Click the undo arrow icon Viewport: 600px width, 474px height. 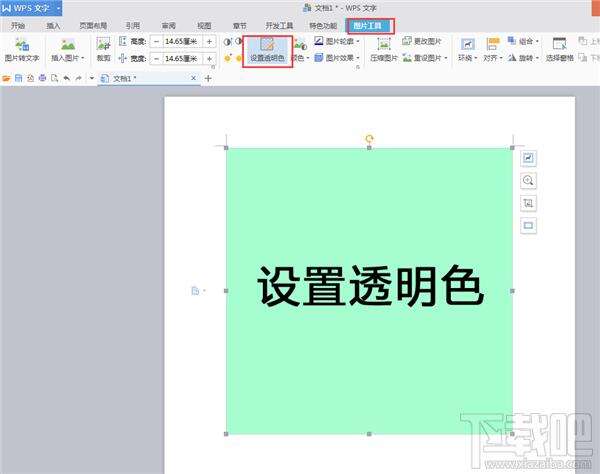pyautogui.click(x=67, y=78)
